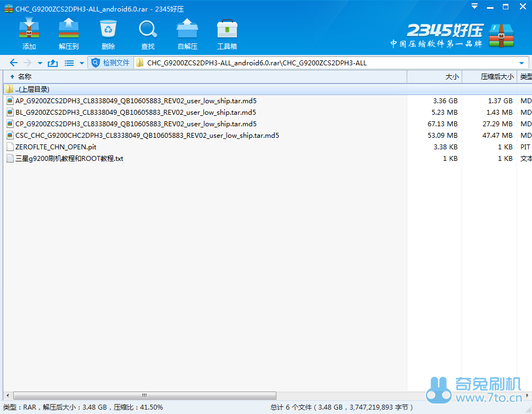Click the 67.13 MB size cell
This screenshot has width=532, height=414.
pyautogui.click(x=442, y=124)
